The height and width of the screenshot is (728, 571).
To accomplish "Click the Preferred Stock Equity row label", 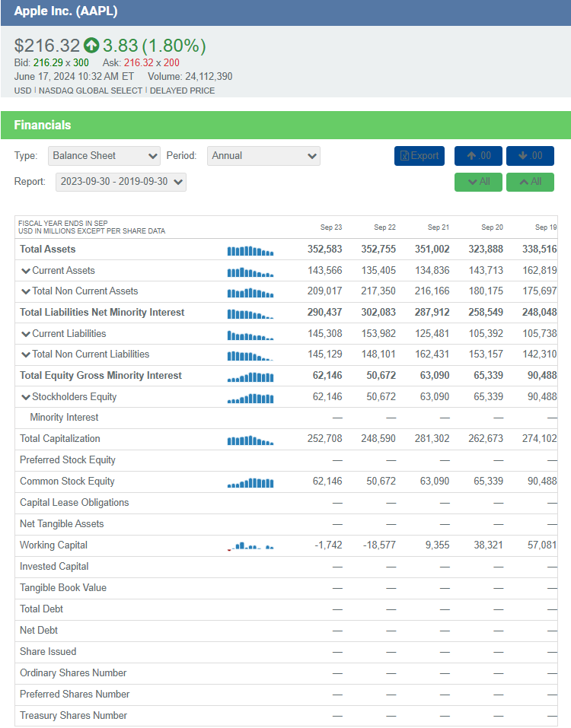I will click(x=67, y=460).
